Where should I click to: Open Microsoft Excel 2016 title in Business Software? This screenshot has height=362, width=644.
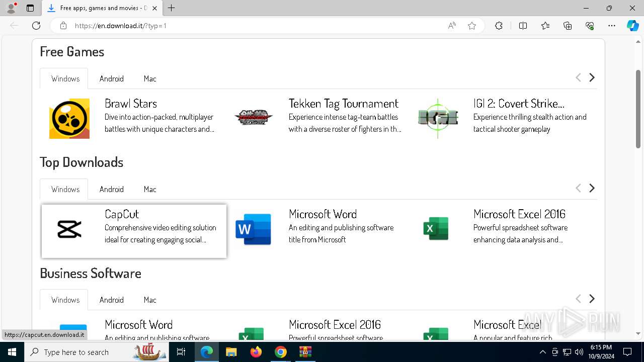click(335, 325)
